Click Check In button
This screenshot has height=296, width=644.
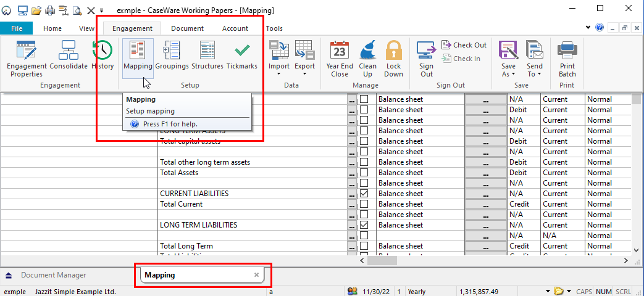point(461,59)
